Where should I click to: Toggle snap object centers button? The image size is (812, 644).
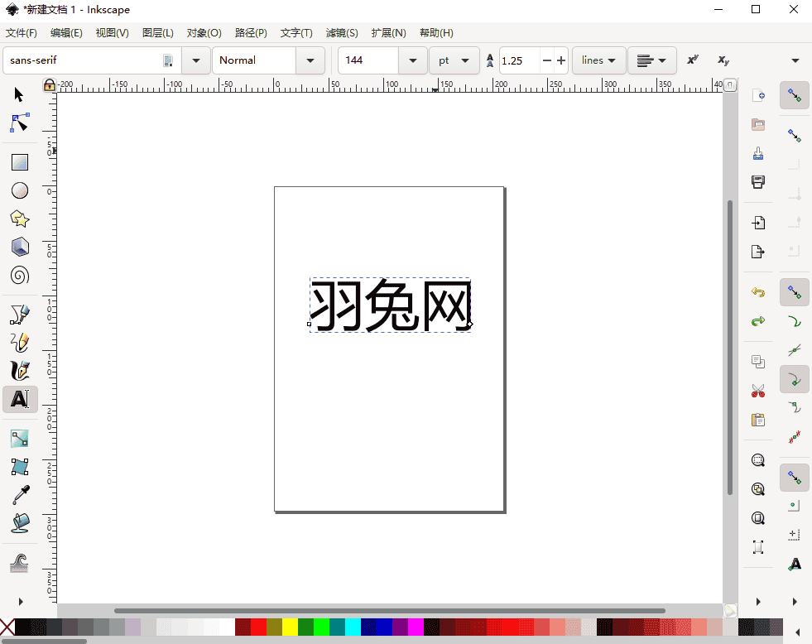[795, 506]
